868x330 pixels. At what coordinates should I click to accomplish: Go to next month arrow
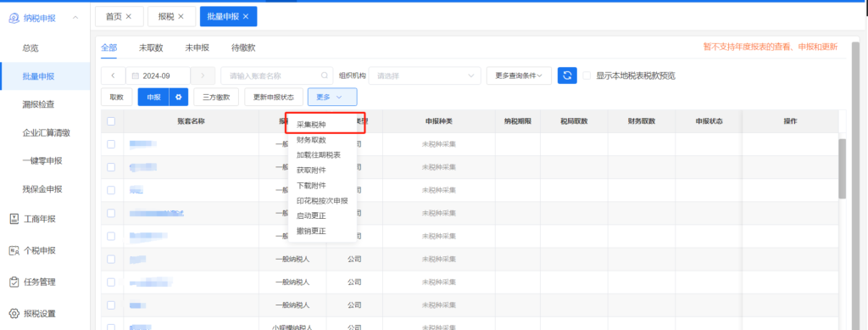pyautogui.click(x=203, y=76)
